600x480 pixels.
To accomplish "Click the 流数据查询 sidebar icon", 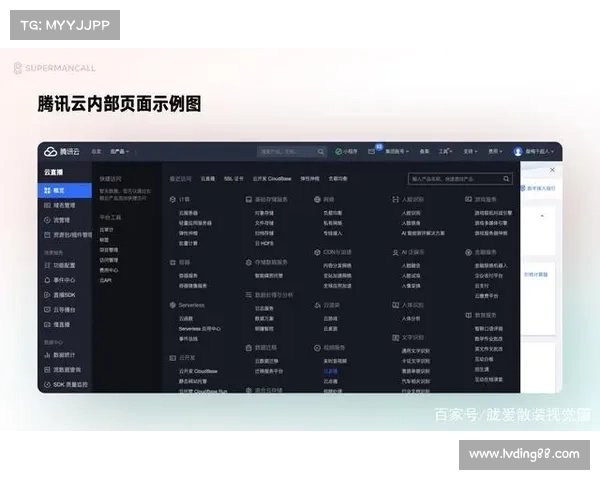I will point(47,370).
